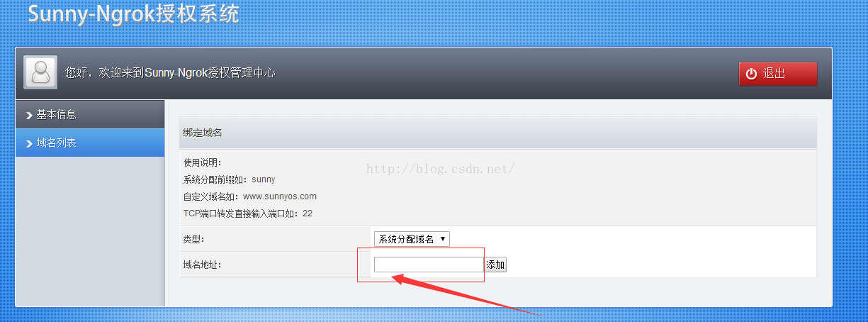This screenshot has width=868, height=322.
Task: Click the 欢迎来到Sunny-Ngrok授权管理中心 welcome text
Action: (x=187, y=72)
